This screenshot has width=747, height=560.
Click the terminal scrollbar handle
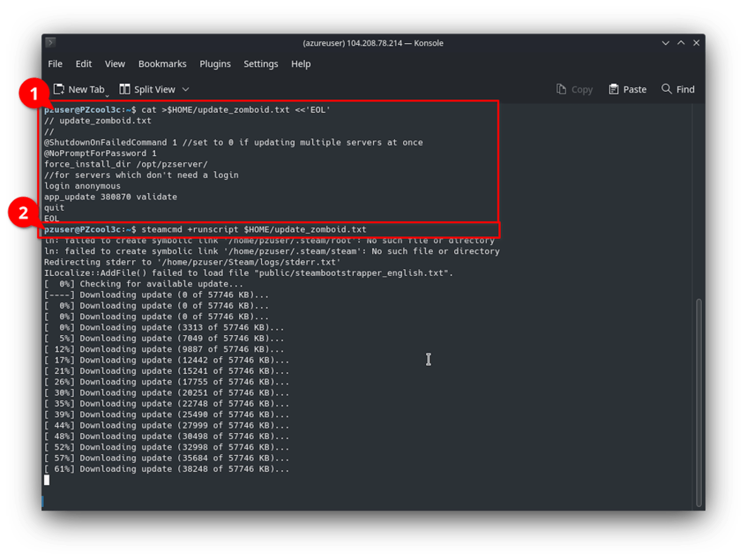(699, 403)
